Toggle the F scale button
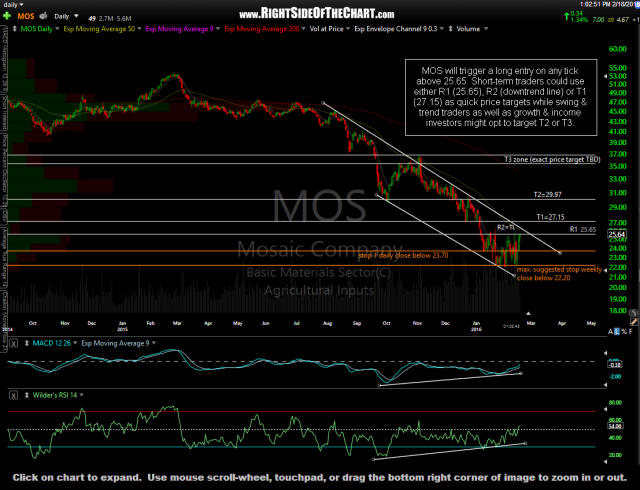Screen dimensions: 640x490 (631, 332)
